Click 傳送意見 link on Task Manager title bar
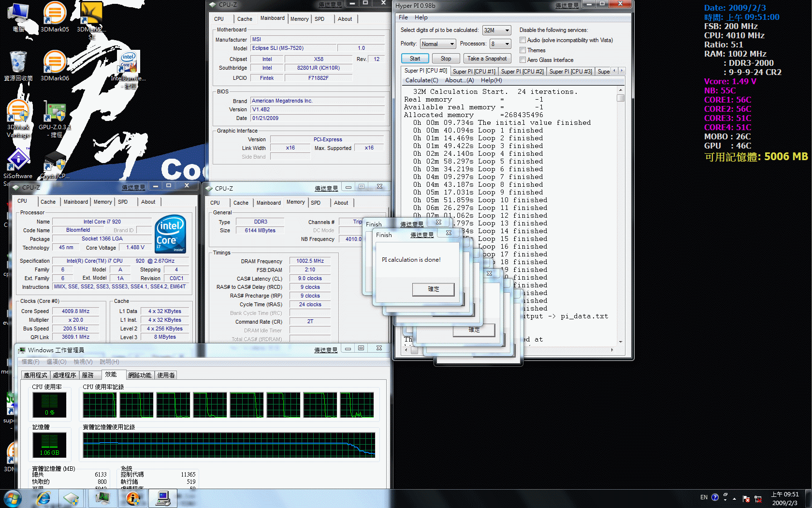The image size is (812, 508). pyautogui.click(x=326, y=350)
